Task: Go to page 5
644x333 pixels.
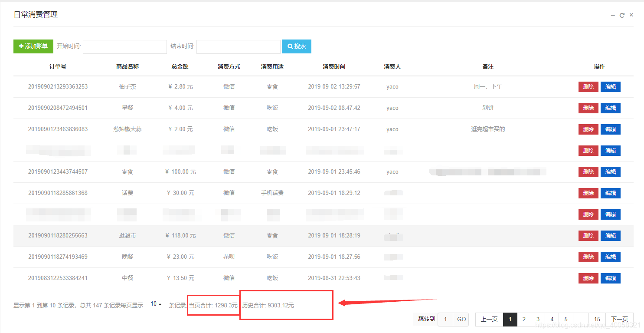Action: pos(566,319)
